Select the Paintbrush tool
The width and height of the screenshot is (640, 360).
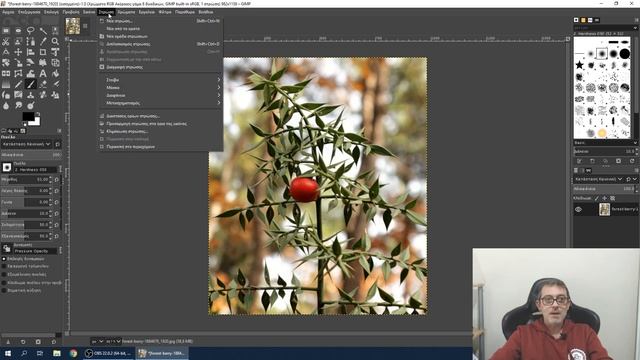coord(31,84)
